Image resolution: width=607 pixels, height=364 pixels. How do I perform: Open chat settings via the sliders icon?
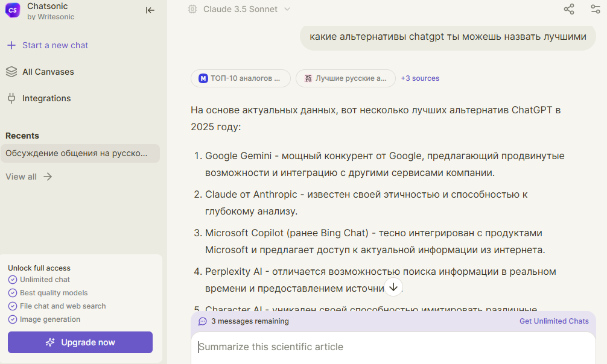click(595, 9)
